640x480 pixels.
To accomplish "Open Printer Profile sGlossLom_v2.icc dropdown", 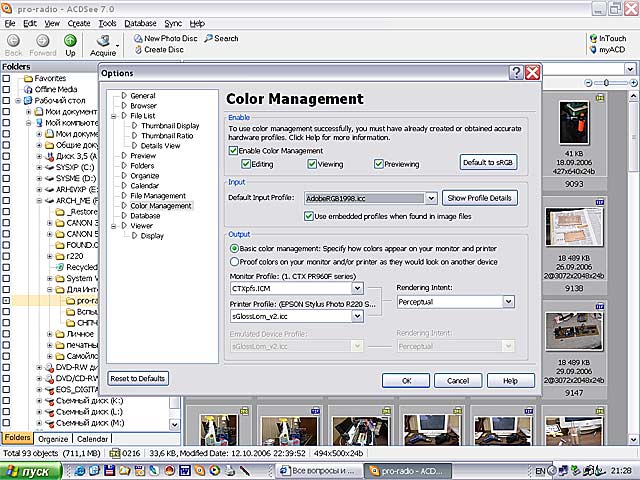I will point(357,316).
